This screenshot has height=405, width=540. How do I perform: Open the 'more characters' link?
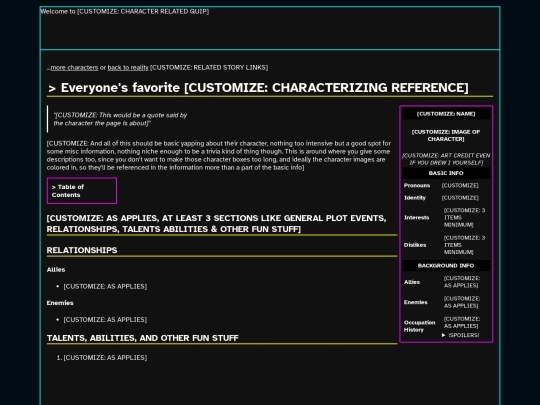[74, 68]
